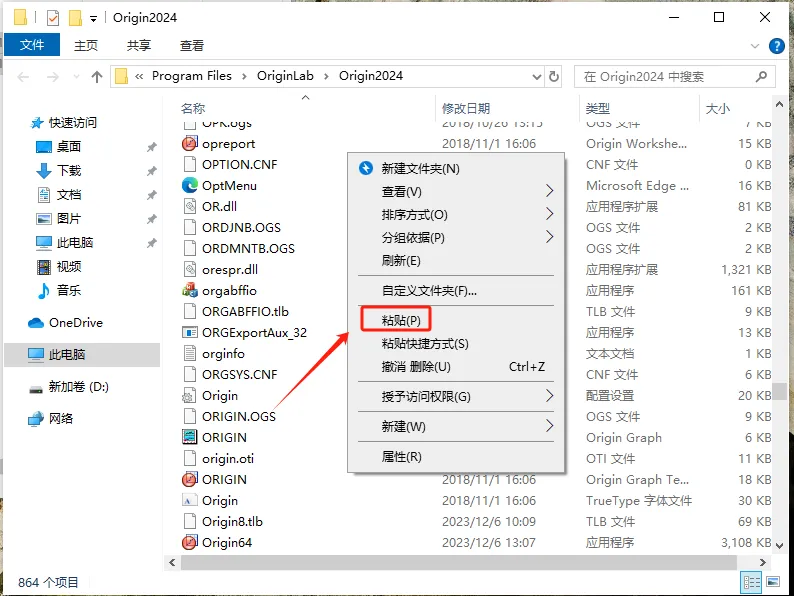
Task: Open the opreport file icon
Action: coord(189,144)
